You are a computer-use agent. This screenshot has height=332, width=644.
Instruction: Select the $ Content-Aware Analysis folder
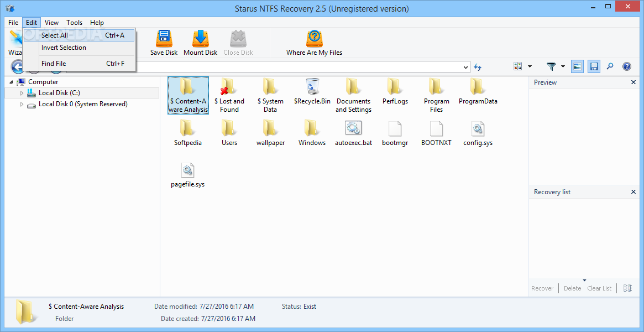[x=188, y=95]
